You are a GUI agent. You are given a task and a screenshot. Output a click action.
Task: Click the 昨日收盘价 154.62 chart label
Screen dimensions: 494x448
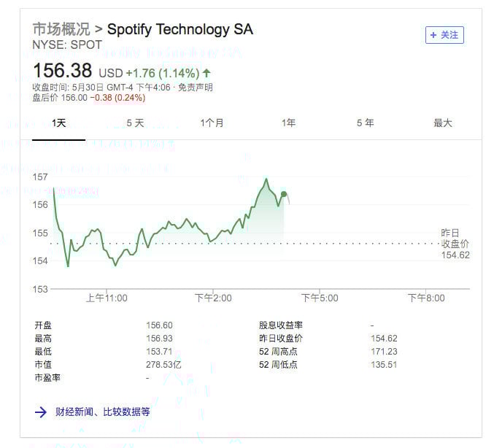click(x=455, y=244)
